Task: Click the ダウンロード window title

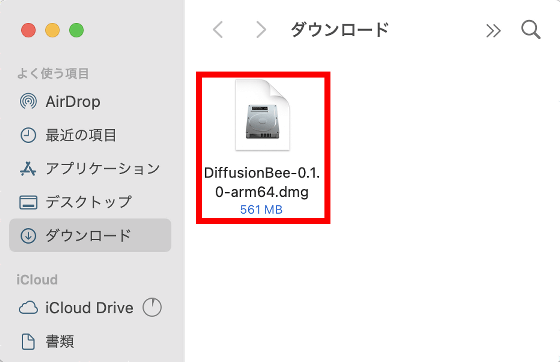Action: [x=340, y=30]
